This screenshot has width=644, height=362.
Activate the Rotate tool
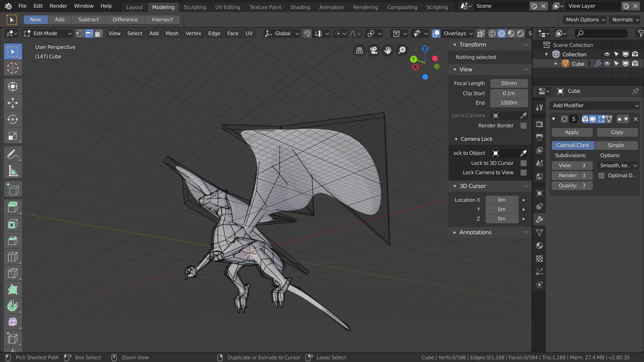[x=13, y=119]
